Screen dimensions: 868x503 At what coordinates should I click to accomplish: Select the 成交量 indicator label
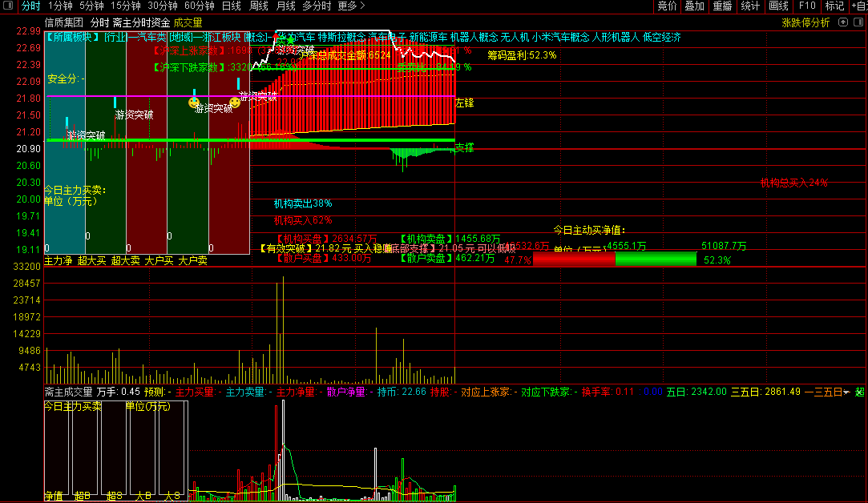(188, 22)
